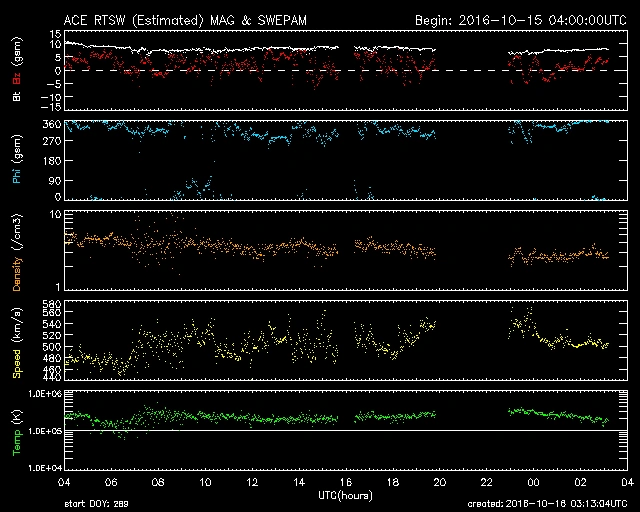This screenshot has height=512, width=640.
Task: Click the '16' hour label on the UTC axis
Action: (346, 482)
